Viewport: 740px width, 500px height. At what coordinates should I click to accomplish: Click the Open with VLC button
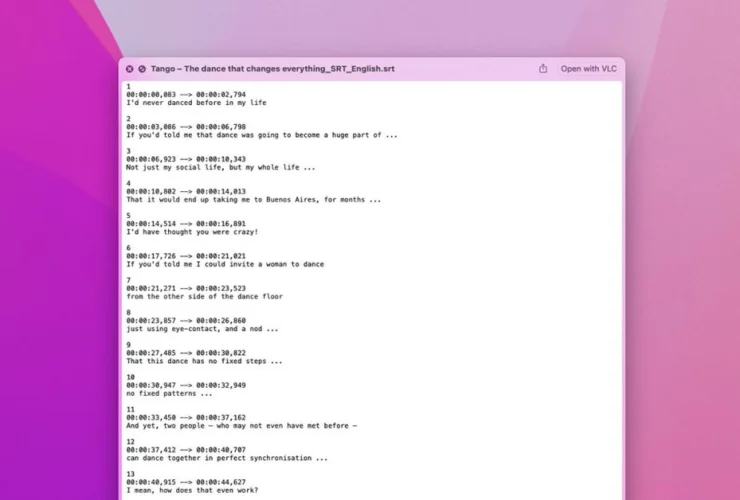[589, 68]
